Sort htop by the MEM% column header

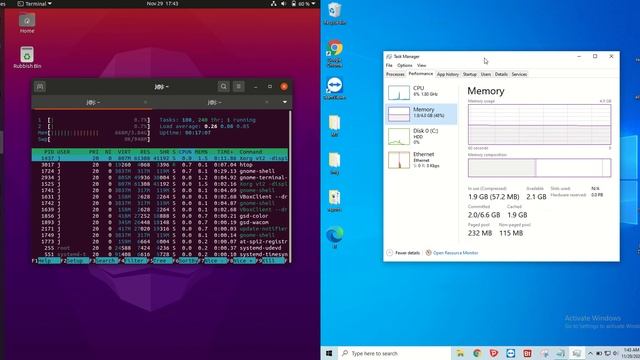201,152
